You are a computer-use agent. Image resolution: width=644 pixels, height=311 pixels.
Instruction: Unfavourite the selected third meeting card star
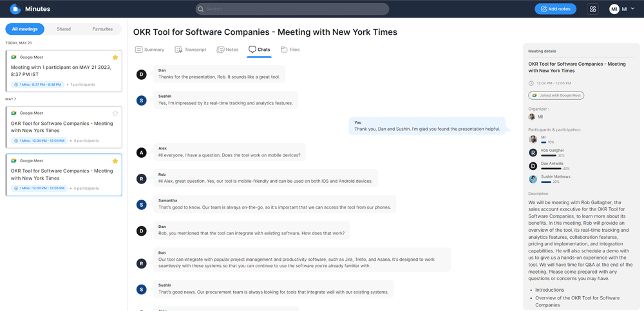pyautogui.click(x=115, y=160)
